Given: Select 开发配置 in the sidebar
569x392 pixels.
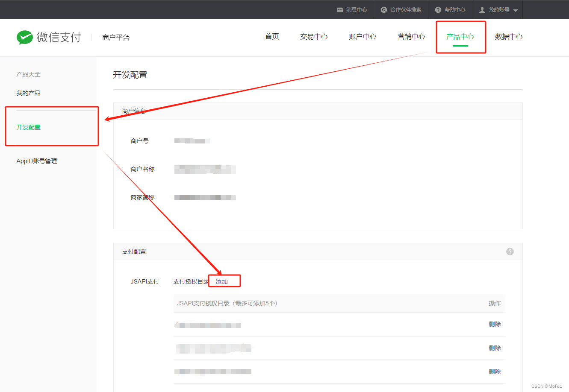Looking at the screenshot, I should tap(28, 127).
